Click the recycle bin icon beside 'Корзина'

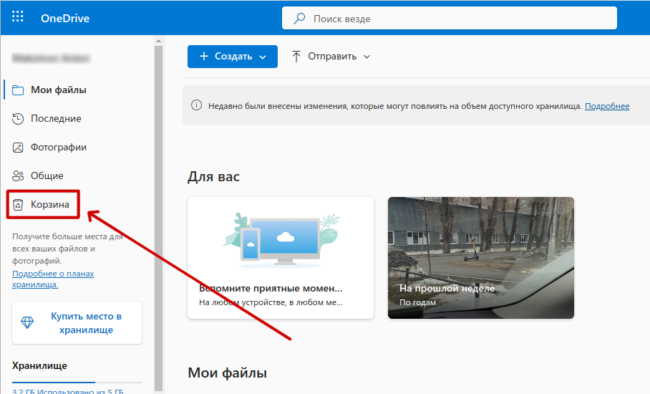click(x=18, y=204)
